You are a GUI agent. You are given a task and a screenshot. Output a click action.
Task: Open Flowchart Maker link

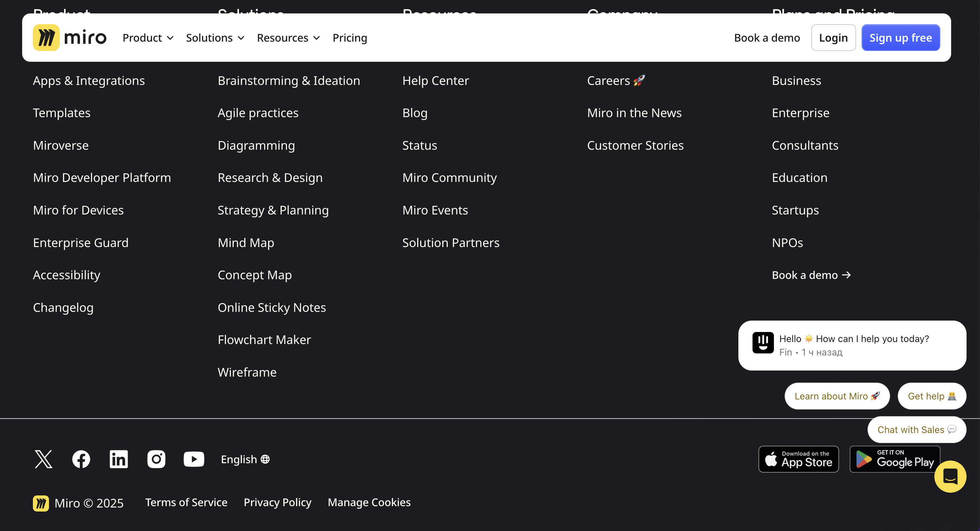(x=264, y=340)
